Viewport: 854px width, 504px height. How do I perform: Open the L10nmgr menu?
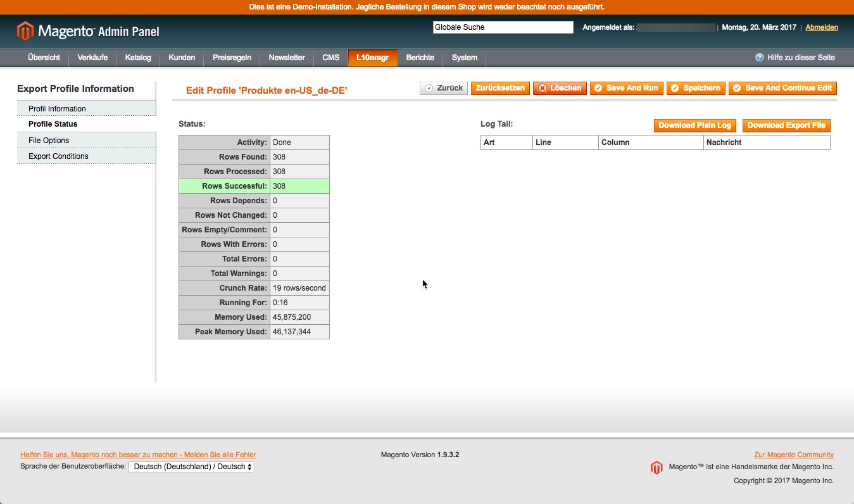[x=372, y=58]
